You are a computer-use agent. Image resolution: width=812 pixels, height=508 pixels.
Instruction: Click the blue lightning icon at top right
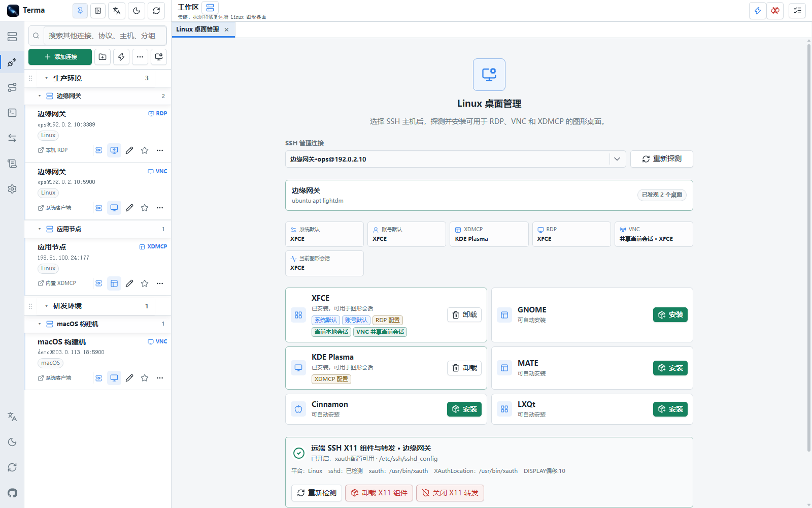758,10
